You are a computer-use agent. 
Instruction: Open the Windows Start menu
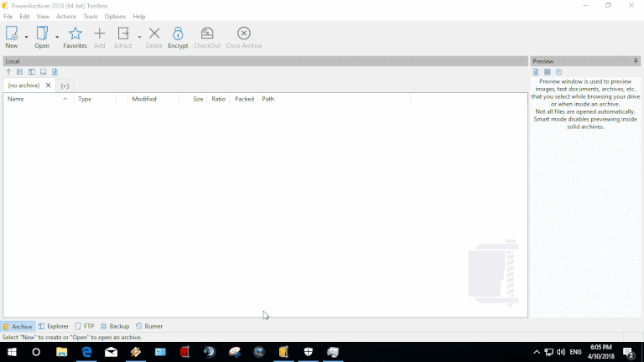(12, 352)
